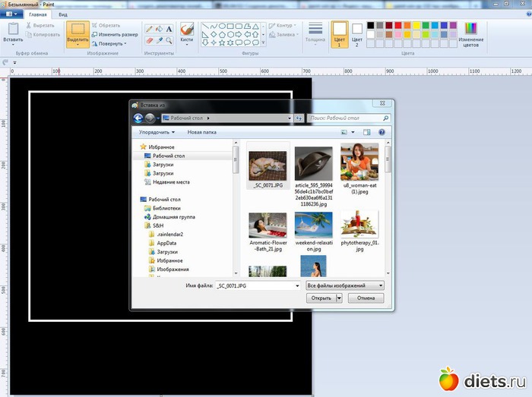This screenshot has height=397, width=532.
Task: Expand the Упорядочить menu
Action: 157,132
